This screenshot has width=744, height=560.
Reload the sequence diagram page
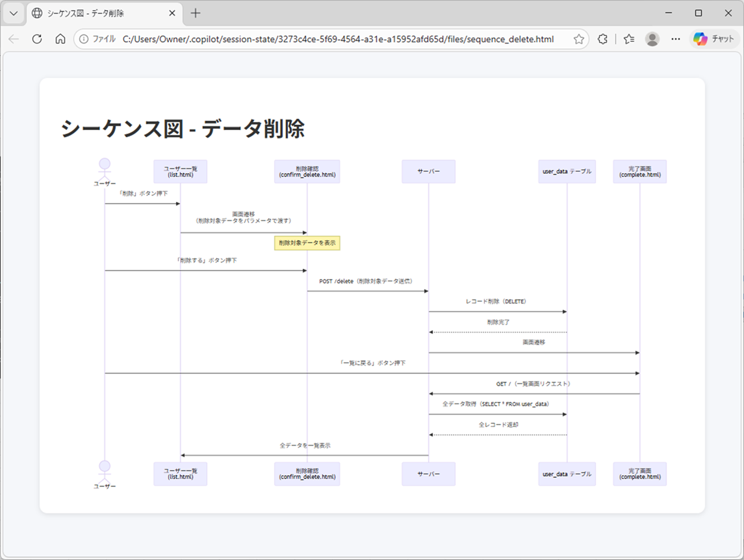click(36, 39)
